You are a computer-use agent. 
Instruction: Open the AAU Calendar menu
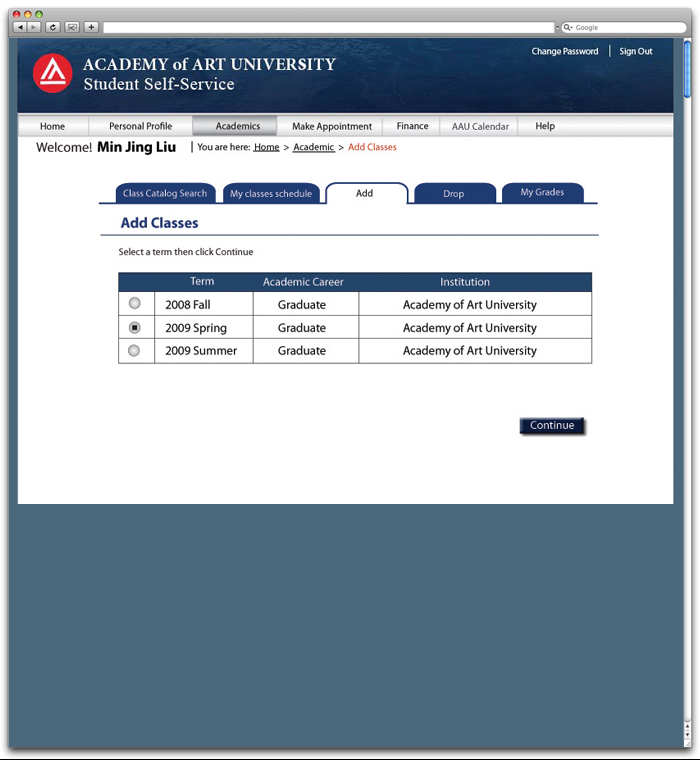pos(480,126)
